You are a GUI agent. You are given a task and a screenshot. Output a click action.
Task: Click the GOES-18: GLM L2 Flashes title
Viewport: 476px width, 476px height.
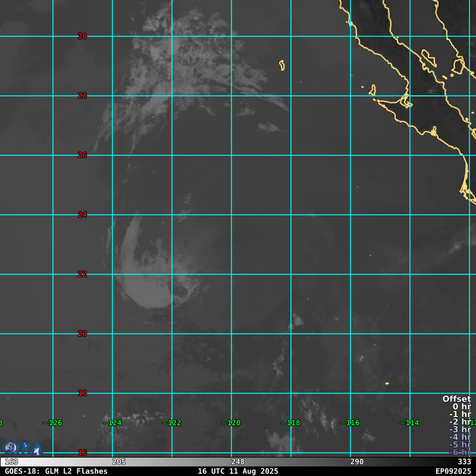(57, 471)
